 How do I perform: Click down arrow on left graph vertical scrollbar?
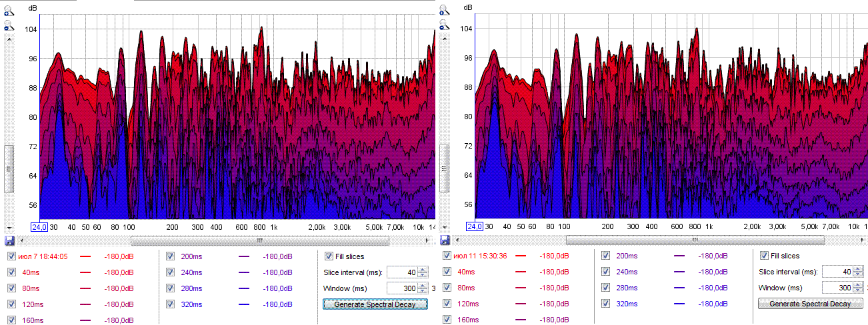9,228
